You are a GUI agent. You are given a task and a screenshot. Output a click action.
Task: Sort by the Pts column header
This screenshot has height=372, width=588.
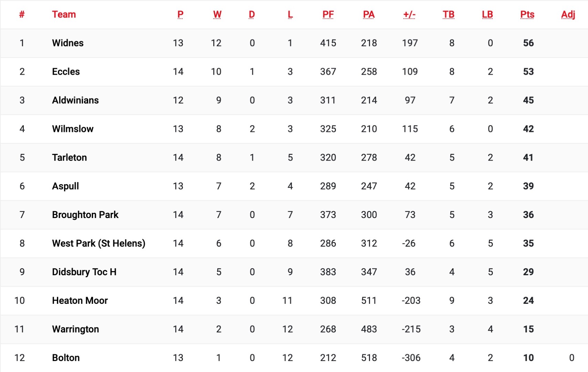527,14
